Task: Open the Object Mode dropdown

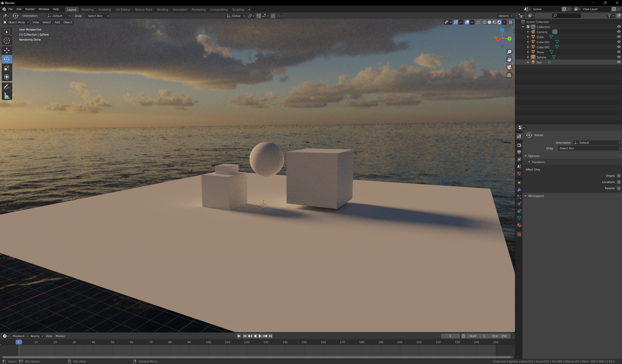Action: click(16, 22)
